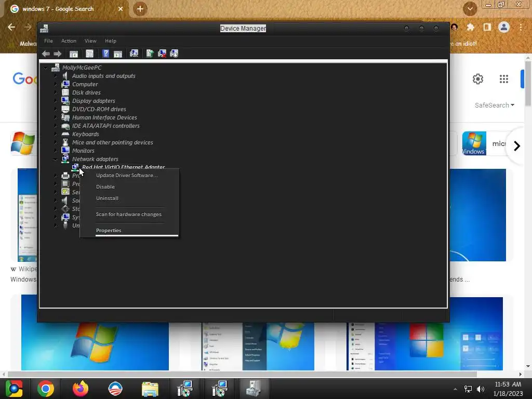
Task: Click the Chrome side panel icon
Action: point(487,27)
